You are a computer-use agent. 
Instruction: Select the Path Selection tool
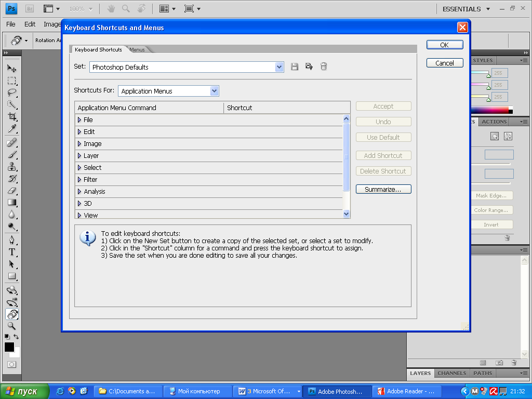click(x=12, y=264)
